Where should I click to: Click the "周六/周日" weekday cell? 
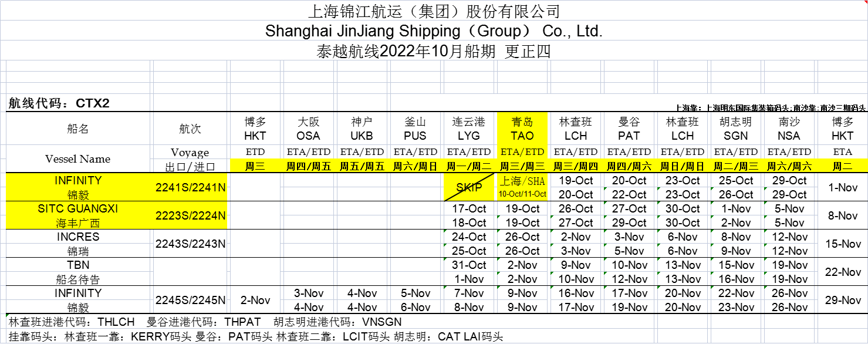[x=415, y=166]
